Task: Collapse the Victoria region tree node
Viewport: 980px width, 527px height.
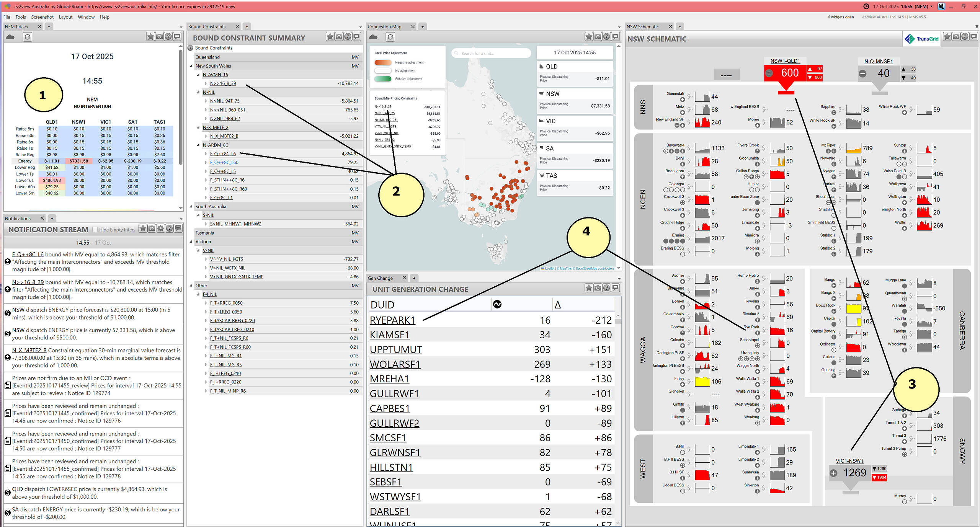Action: [x=191, y=241]
